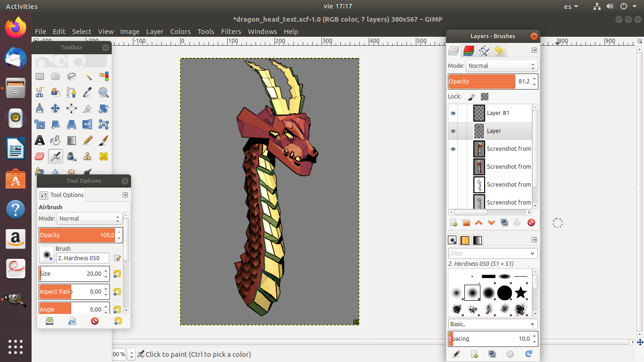
Task: Open Layers dock tab configuration menu
Action: [534, 50]
